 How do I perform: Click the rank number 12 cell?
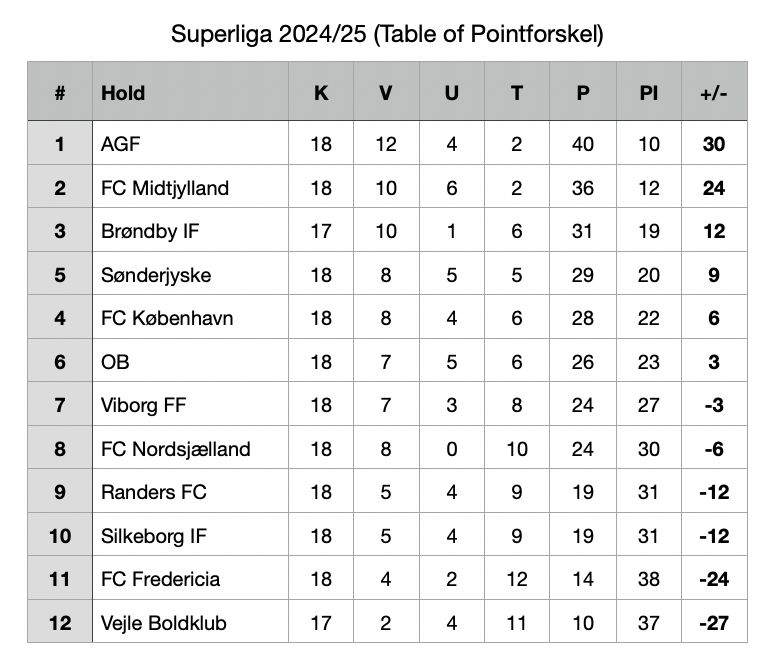click(60, 623)
